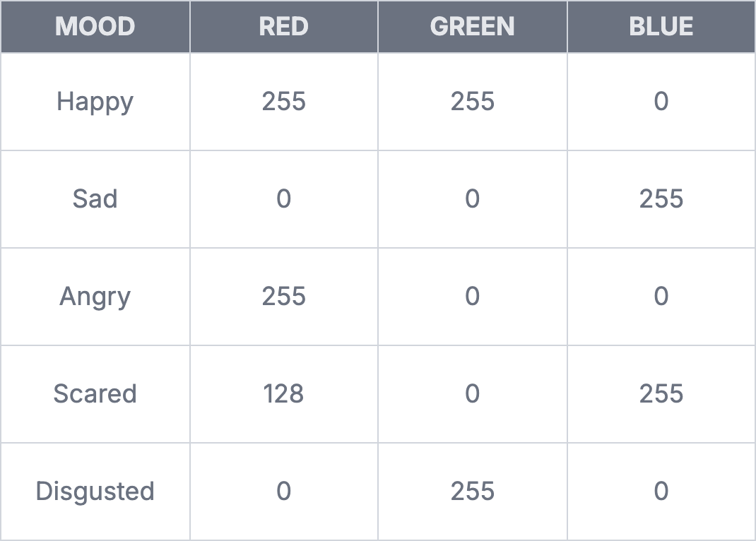Click the 128 value in Scared row
Screen dimensions: 756x541
284,393
